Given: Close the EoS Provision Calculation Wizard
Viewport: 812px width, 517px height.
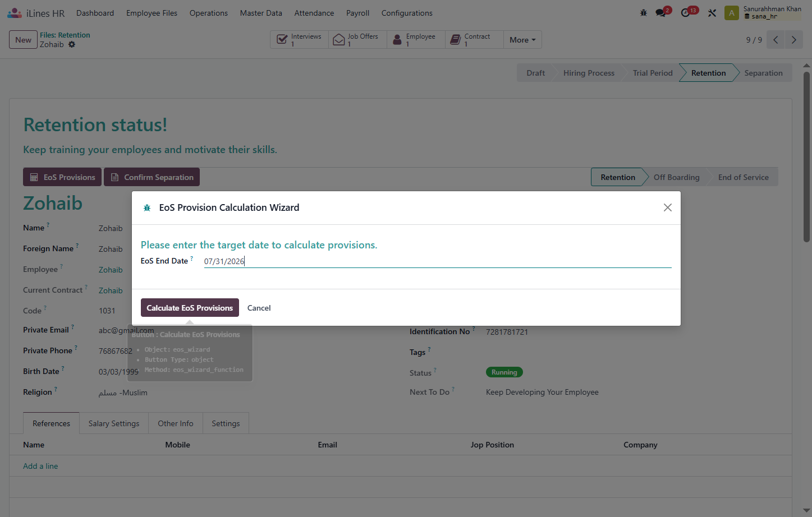Looking at the screenshot, I should point(667,207).
